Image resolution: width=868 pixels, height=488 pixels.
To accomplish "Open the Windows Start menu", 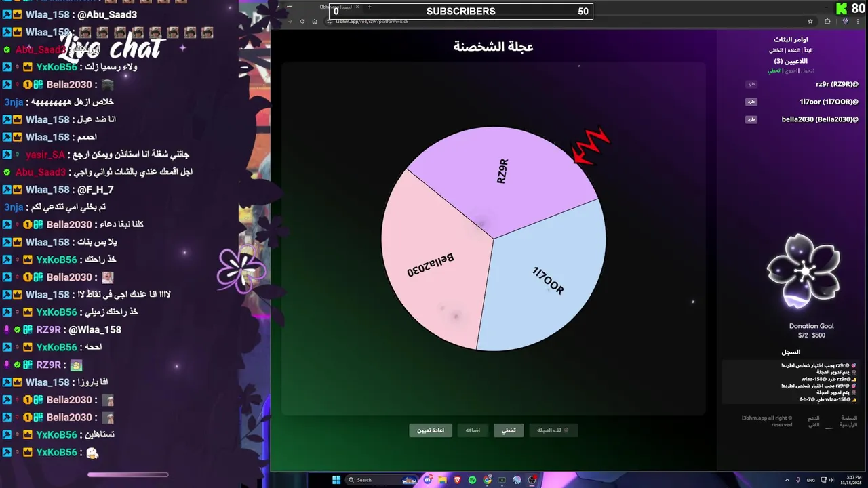I will [336, 480].
